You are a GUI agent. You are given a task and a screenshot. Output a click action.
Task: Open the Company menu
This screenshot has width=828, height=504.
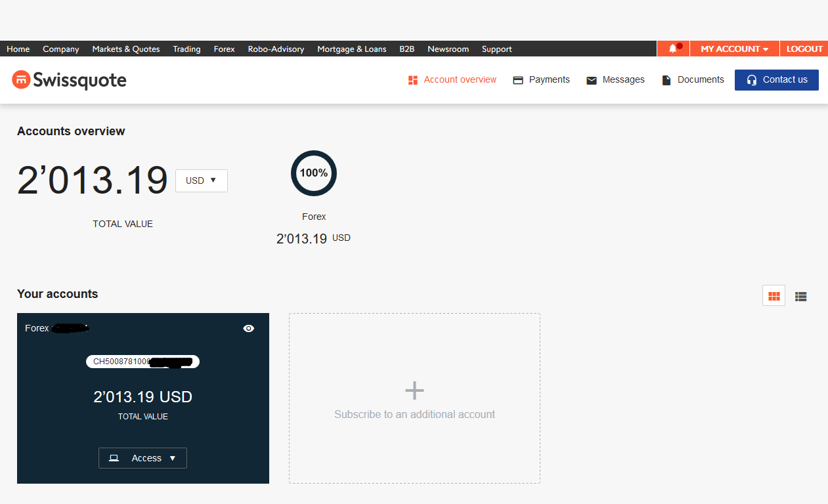(x=61, y=49)
